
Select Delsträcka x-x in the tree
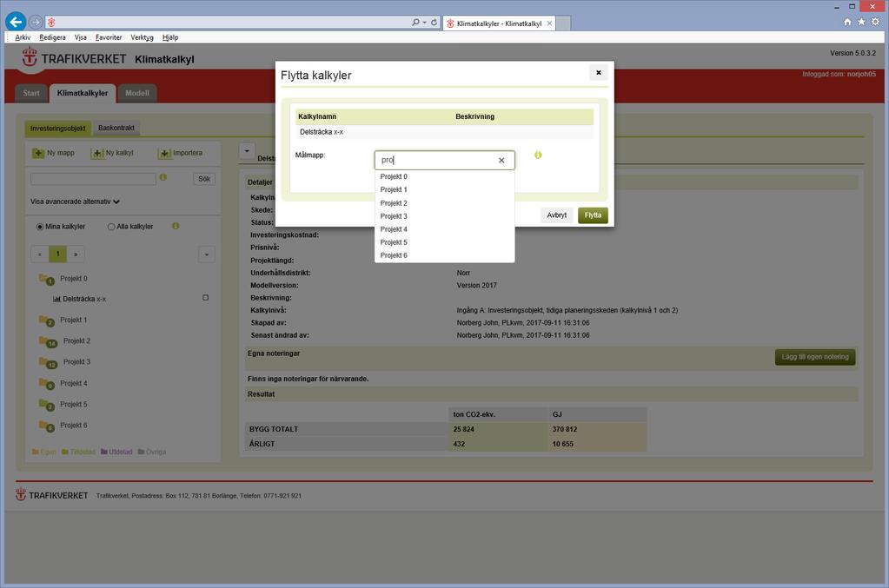coord(84,299)
